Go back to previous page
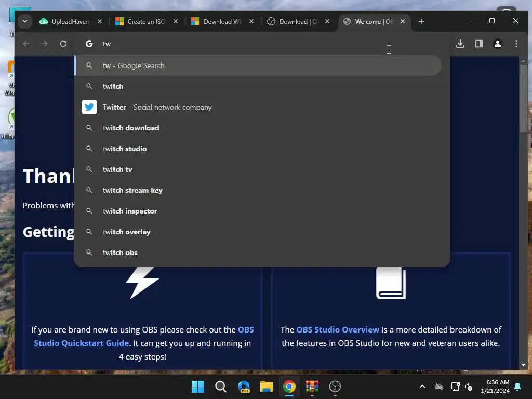This screenshot has height=399, width=532. [26, 44]
